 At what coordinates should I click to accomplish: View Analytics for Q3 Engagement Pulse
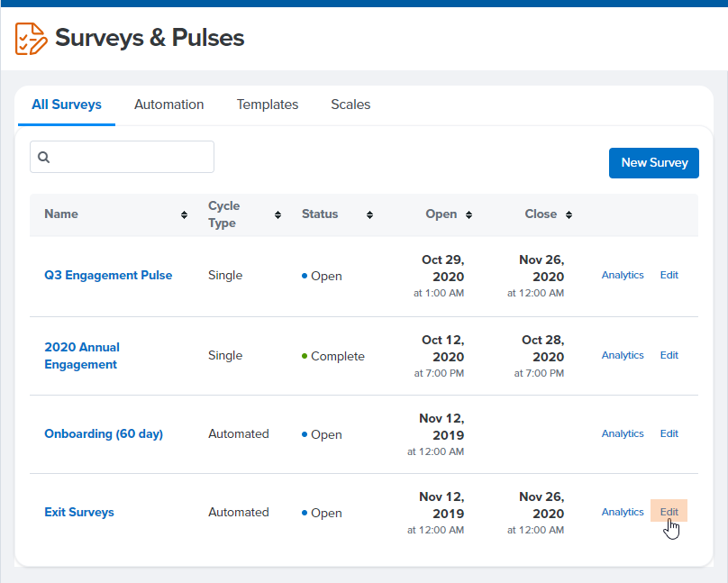point(623,275)
